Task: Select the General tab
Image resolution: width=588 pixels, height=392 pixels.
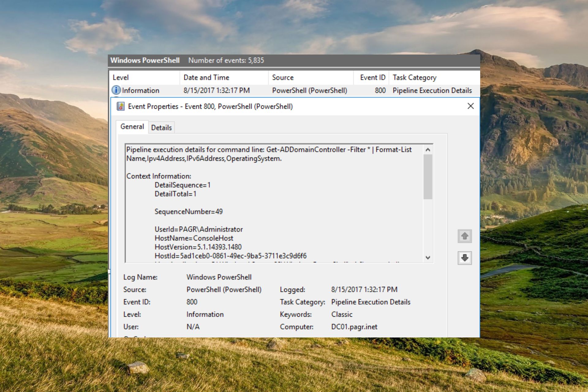Action: (132, 126)
